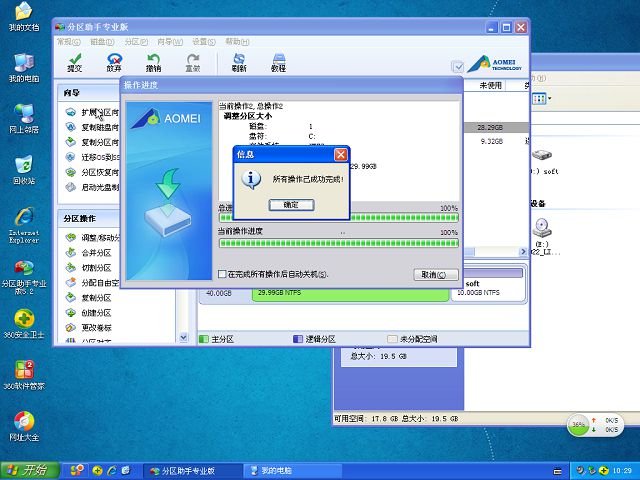Click the 9.32GB partition row value

(x=491, y=141)
